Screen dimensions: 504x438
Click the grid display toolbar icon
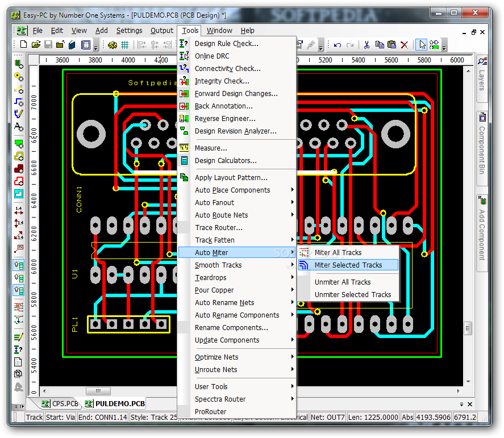click(124, 45)
